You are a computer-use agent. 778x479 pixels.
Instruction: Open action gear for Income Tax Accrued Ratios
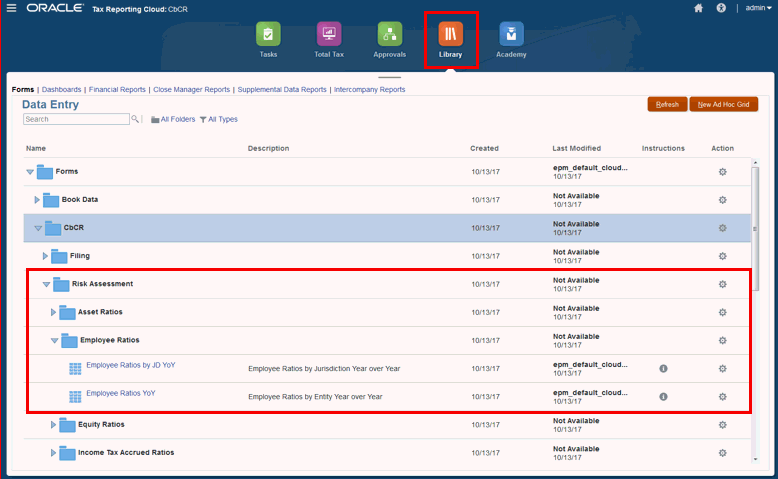(x=722, y=453)
